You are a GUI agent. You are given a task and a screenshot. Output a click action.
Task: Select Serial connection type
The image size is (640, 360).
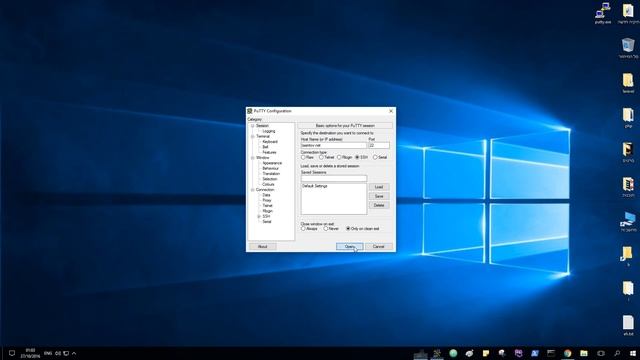point(380,157)
